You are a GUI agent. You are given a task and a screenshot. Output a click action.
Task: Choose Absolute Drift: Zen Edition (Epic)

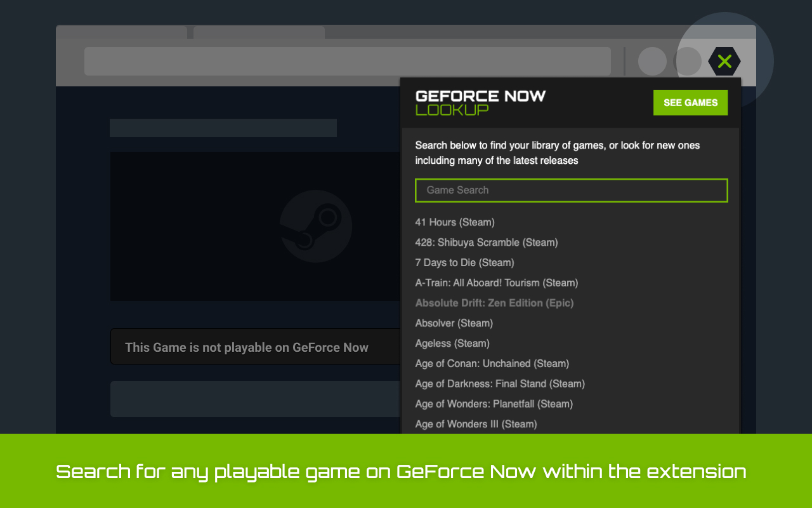point(494,303)
